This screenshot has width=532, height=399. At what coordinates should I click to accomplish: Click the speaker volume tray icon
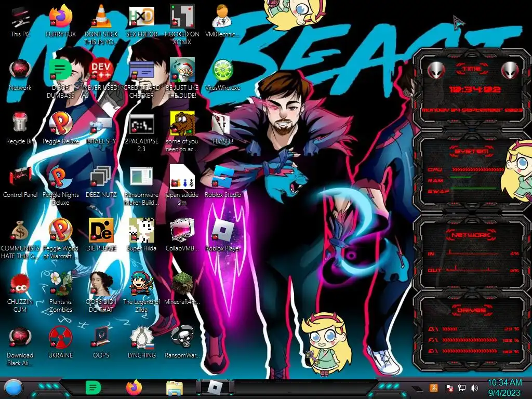point(474,388)
